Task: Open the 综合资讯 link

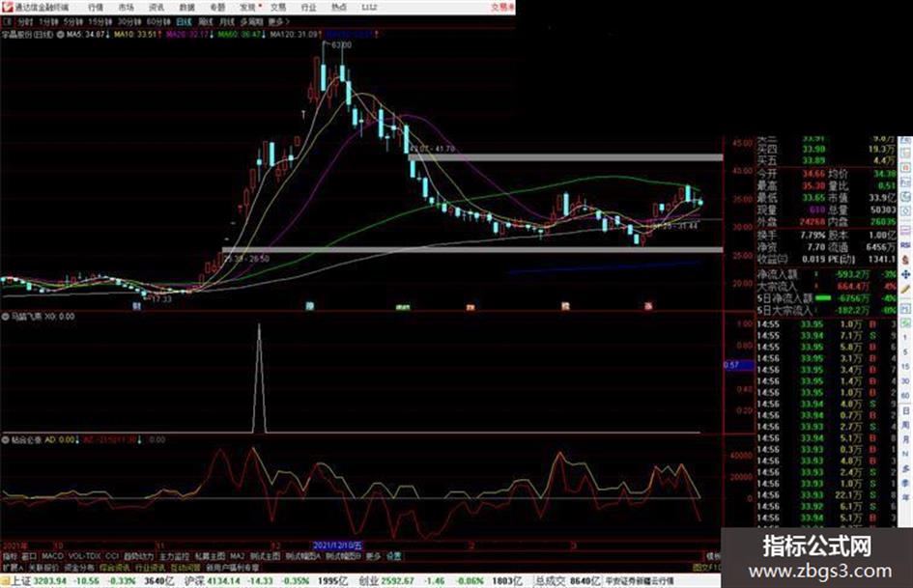Action: pyautogui.click(x=115, y=567)
